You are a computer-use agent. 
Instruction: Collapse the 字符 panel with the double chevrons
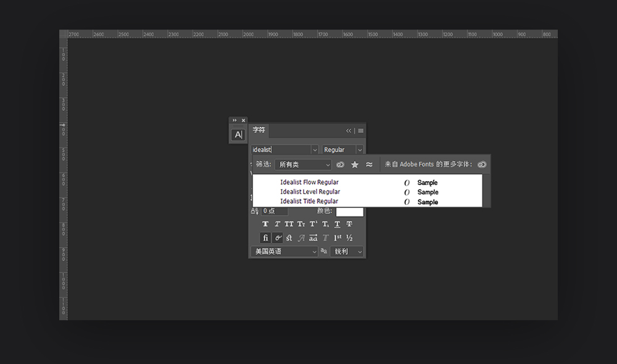coord(348,131)
